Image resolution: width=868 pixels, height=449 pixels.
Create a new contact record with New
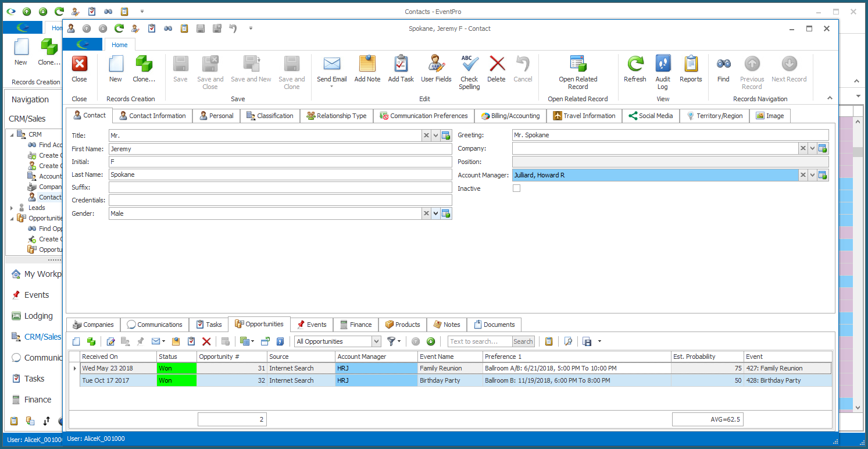coord(116,69)
